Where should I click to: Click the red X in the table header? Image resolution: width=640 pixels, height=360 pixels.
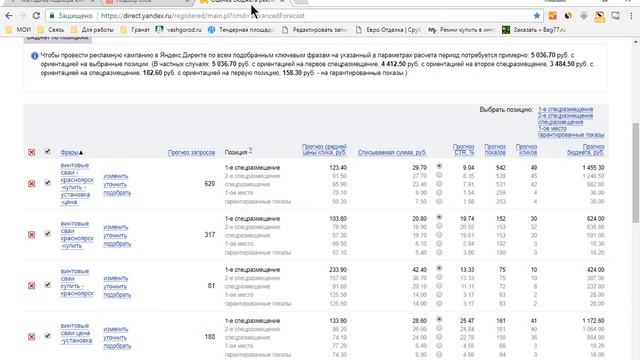point(31,152)
